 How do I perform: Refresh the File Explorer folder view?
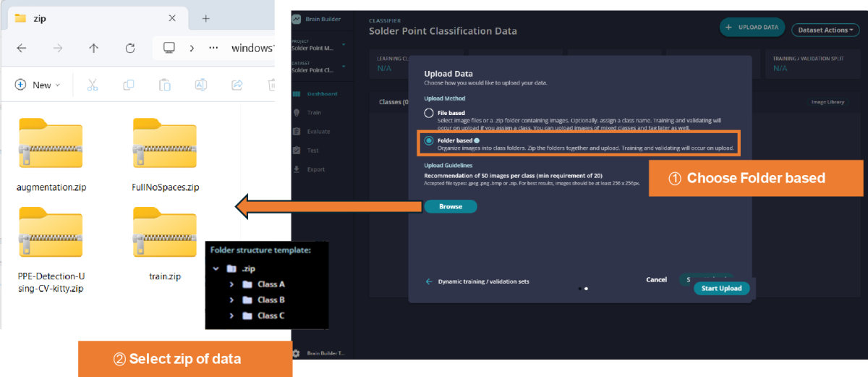(130, 48)
